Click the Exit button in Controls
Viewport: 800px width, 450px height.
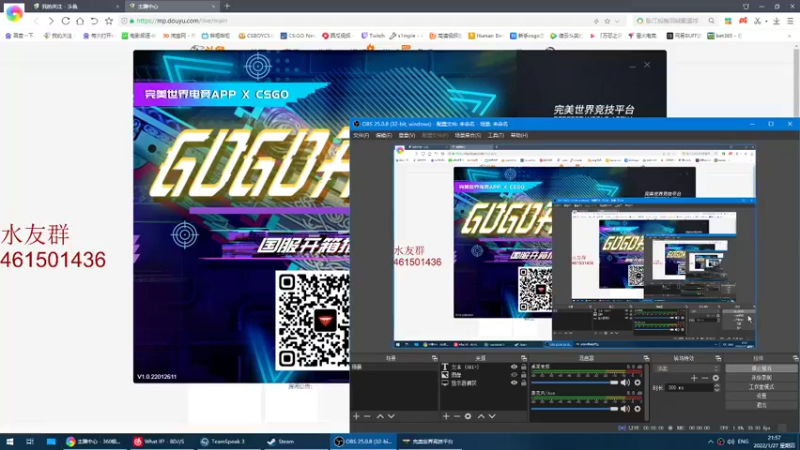click(761, 405)
